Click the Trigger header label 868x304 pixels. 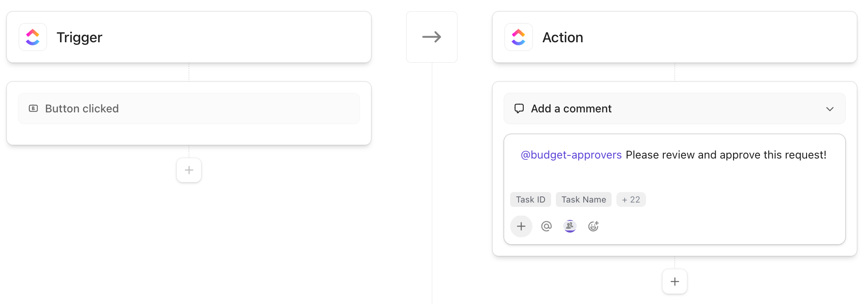tap(79, 37)
